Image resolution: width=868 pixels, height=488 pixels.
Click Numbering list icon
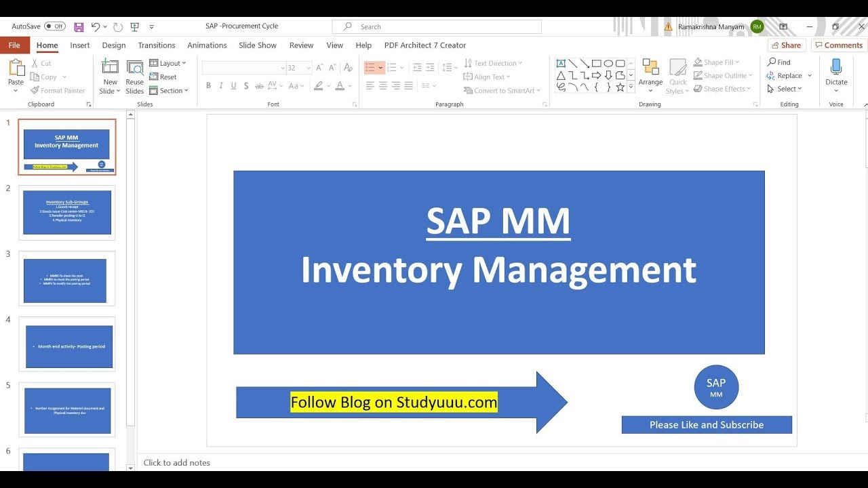(391, 68)
